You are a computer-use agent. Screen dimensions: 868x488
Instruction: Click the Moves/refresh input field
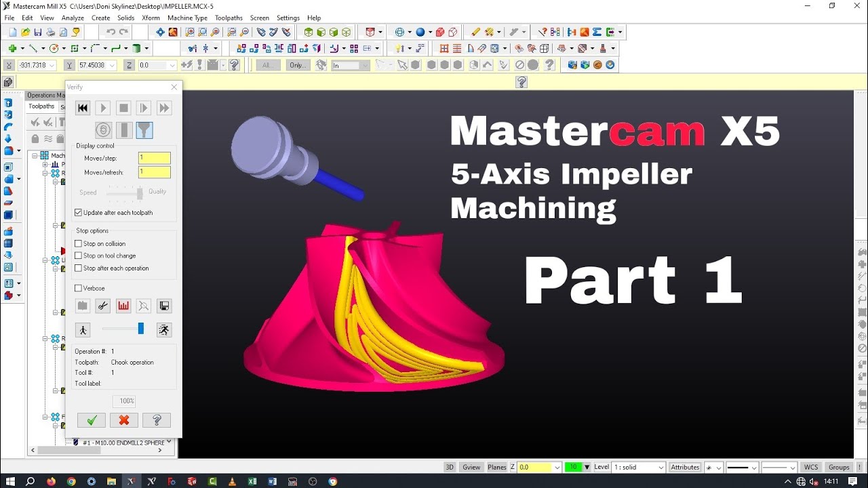155,172
